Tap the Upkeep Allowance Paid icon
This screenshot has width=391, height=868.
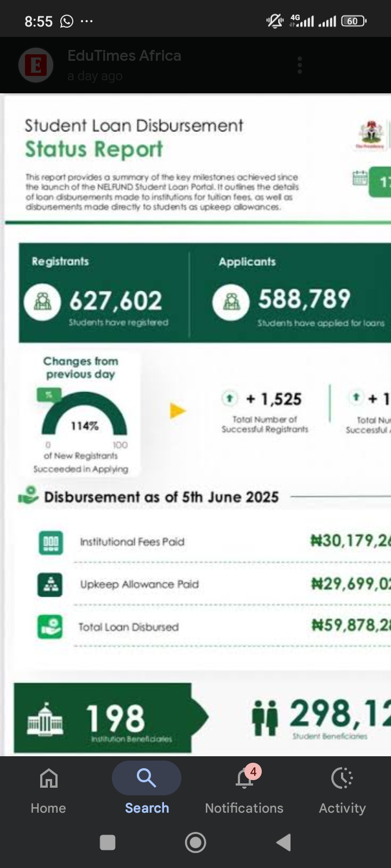(x=51, y=584)
